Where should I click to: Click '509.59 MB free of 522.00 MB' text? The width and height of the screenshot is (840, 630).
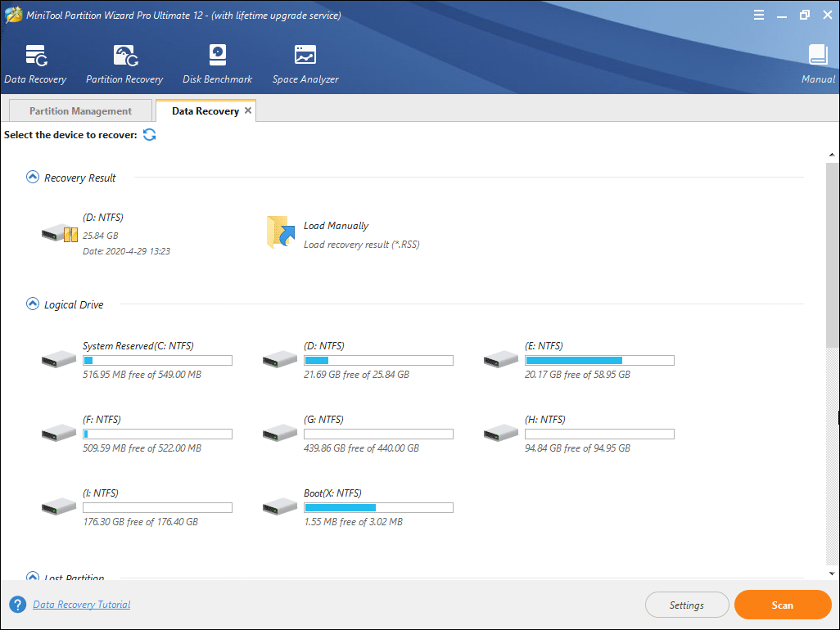(142, 448)
